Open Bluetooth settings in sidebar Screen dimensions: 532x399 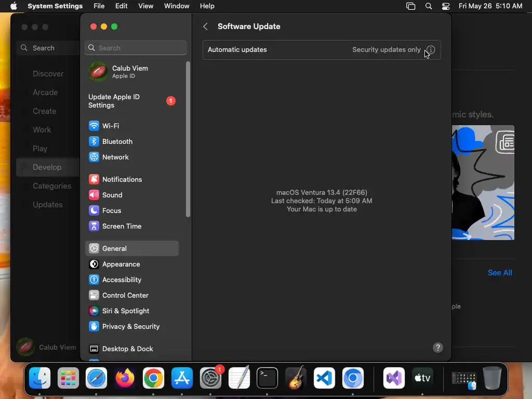(132, 141)
